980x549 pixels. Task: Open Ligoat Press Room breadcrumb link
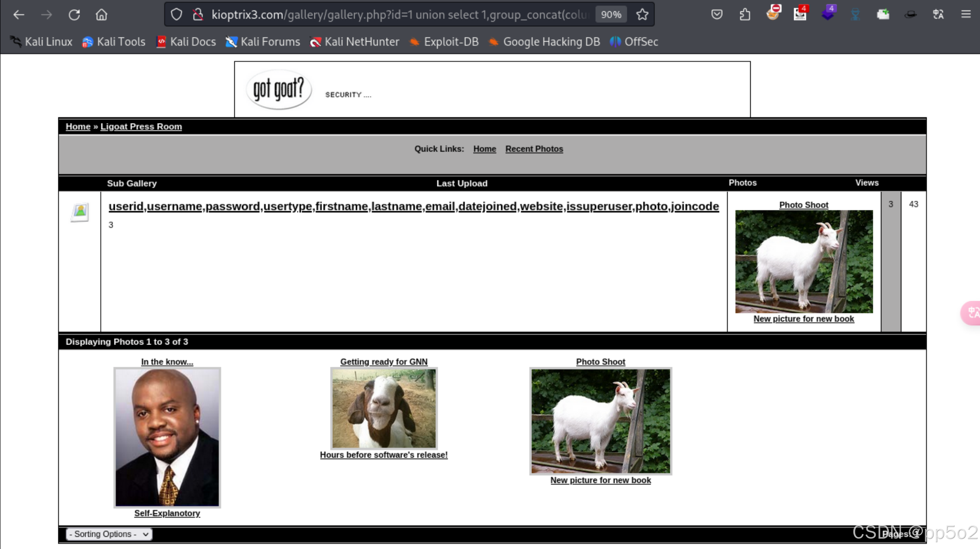[x=141, y=127]
